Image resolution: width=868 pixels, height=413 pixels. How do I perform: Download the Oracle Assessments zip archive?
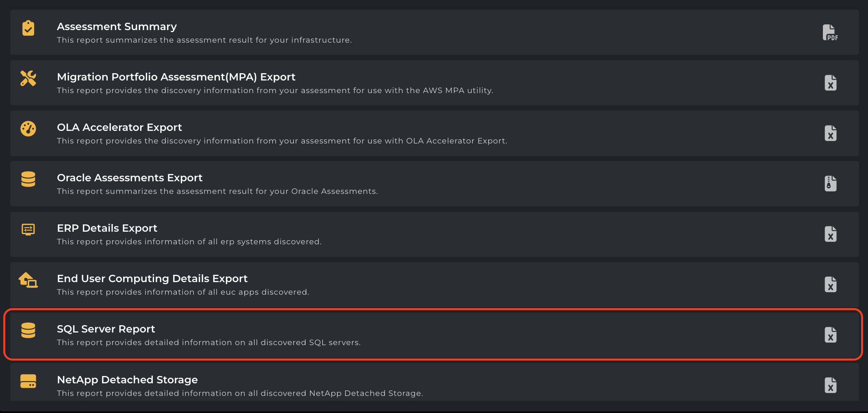(831, 183)
